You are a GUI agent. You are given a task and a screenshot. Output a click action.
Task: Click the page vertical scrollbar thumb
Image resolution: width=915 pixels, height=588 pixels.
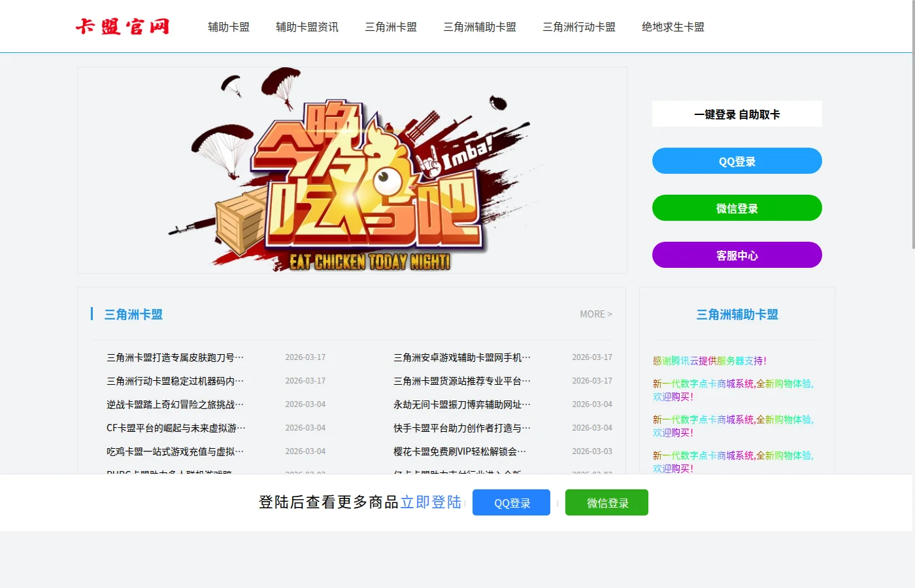click(913, 124)
